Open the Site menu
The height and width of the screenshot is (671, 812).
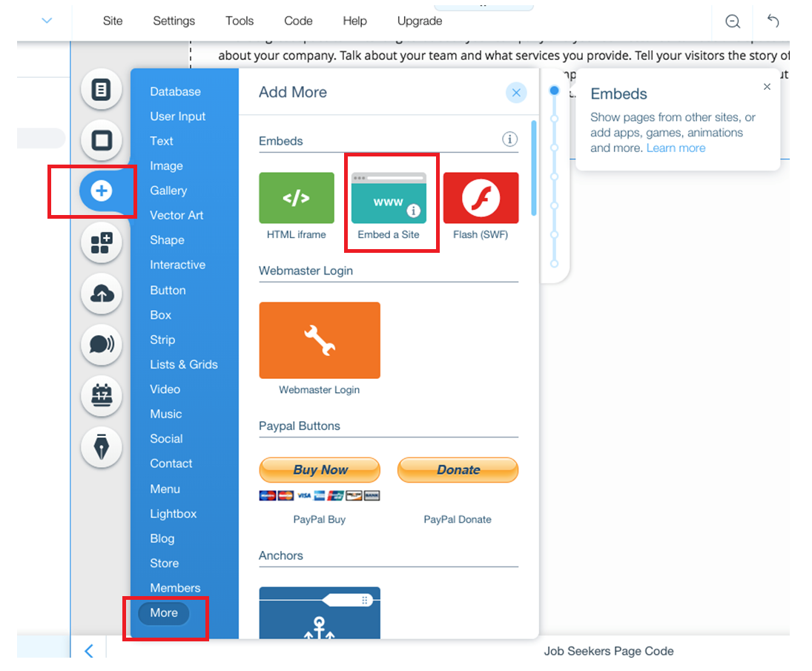click(x=113, y=22)
